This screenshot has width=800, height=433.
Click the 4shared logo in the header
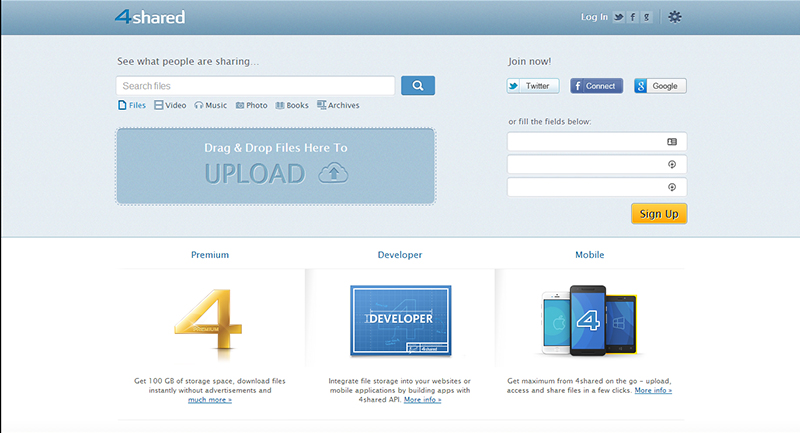coord(149,17)
